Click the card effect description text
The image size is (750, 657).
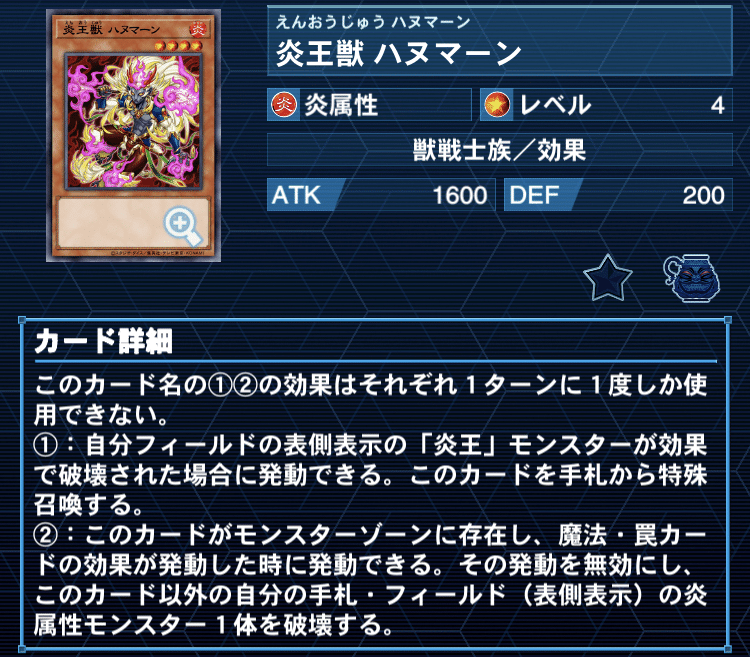click(371, 504)
